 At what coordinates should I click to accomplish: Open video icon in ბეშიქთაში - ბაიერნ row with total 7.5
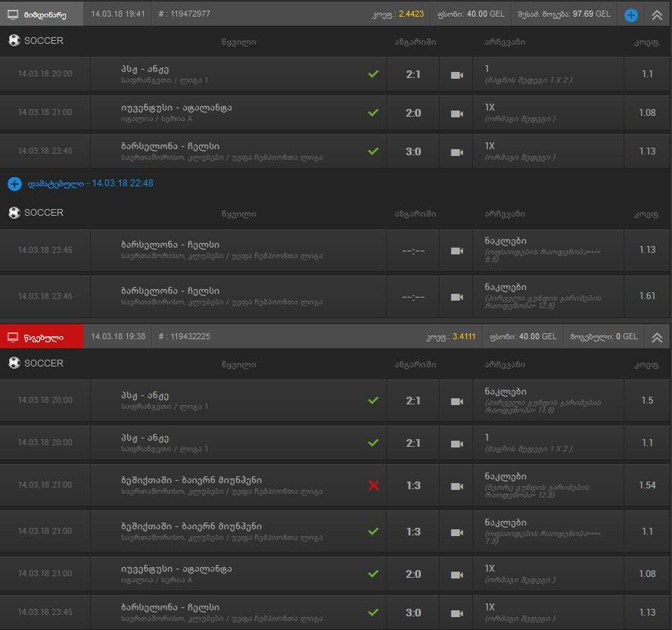[457, 532]
